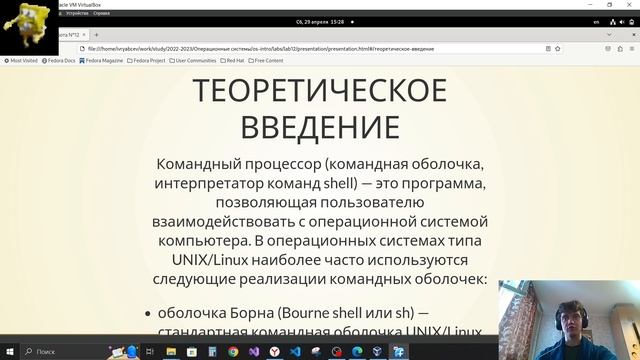Open the Fedora Magazine bookmark
Viewport: 640px width, 360px height.
101,60
